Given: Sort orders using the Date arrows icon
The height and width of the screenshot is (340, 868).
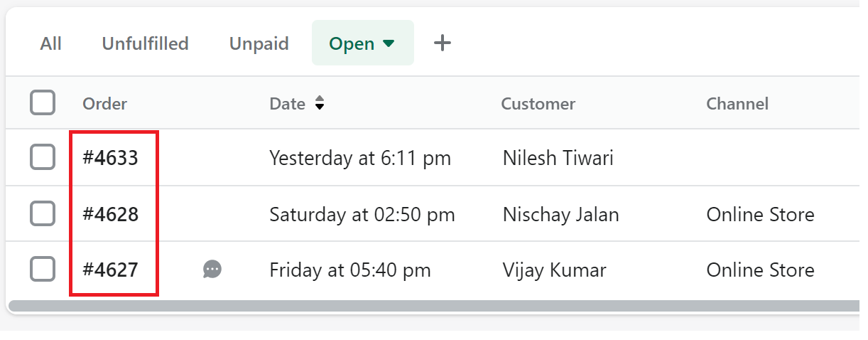Looking at the screenshot, I should coord(320,104).
